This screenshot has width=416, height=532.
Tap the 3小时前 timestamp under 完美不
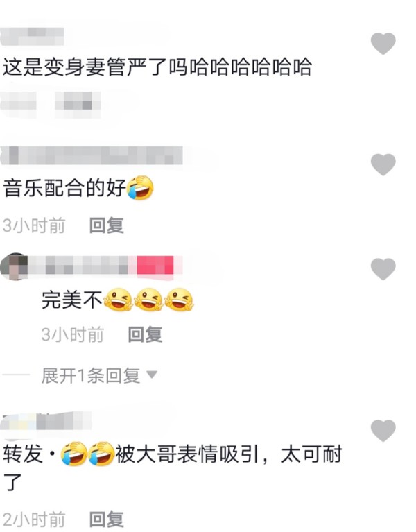[x=73, y=334]
